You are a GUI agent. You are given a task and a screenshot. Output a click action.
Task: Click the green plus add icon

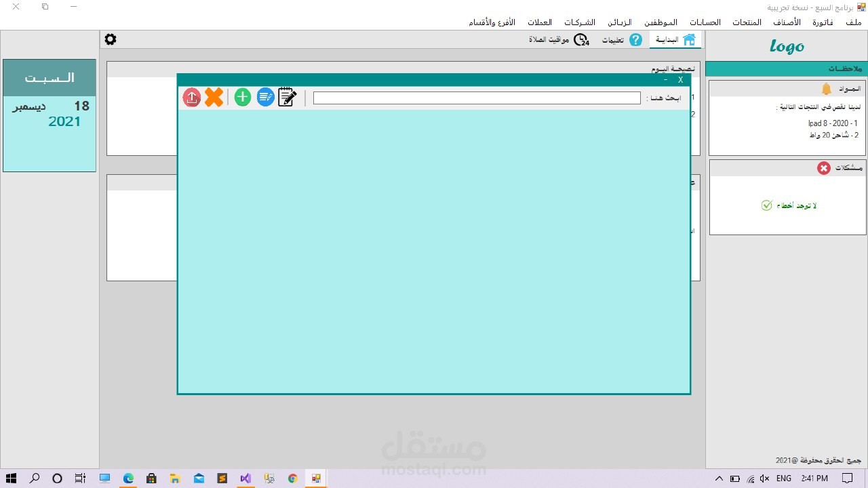coord(243,98)
